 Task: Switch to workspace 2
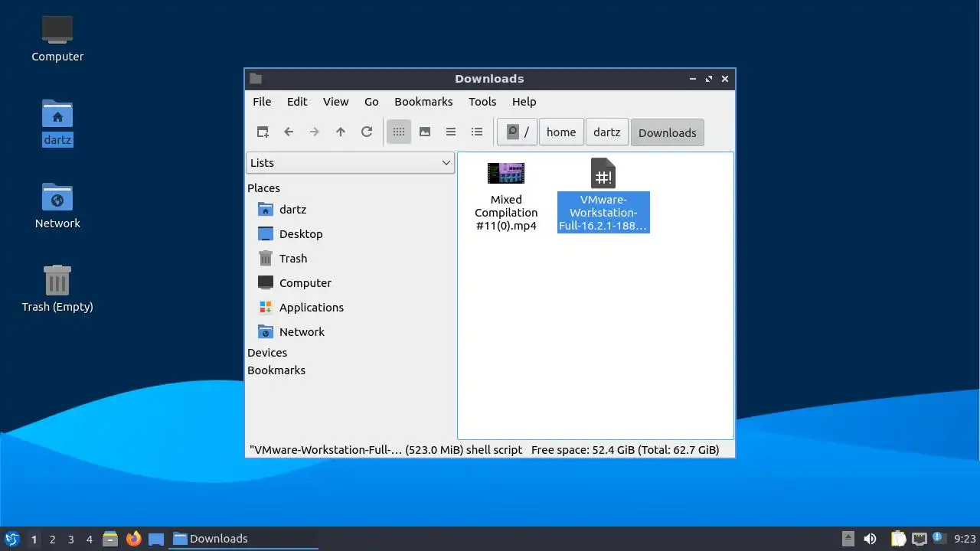click(x=52, y=539)
